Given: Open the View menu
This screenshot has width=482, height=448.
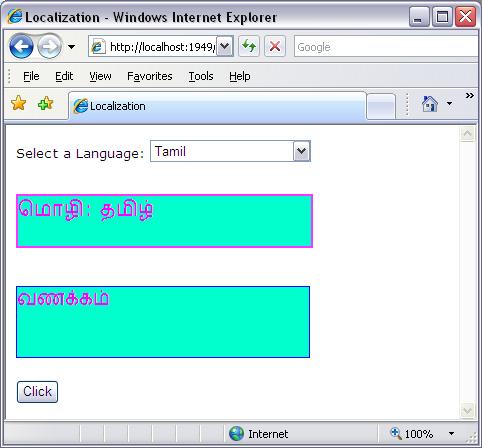Looking at the screenshot, I should click(100, 76).
